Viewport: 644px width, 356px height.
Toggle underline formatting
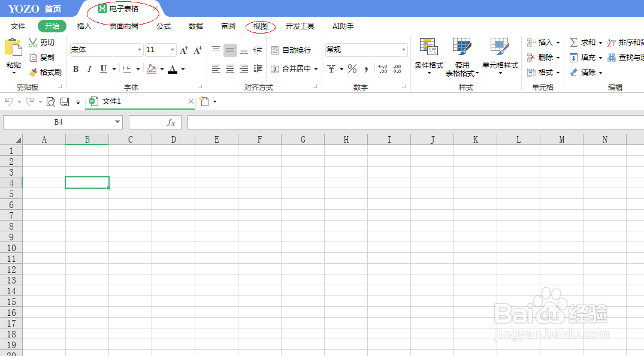click(x=104, y=69)
